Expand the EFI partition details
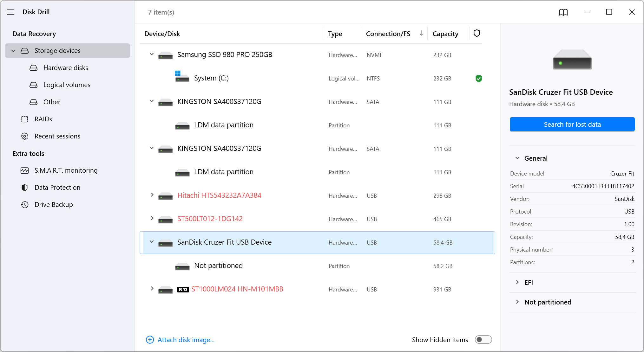This screenshot has height=352, width=644. 517,282
